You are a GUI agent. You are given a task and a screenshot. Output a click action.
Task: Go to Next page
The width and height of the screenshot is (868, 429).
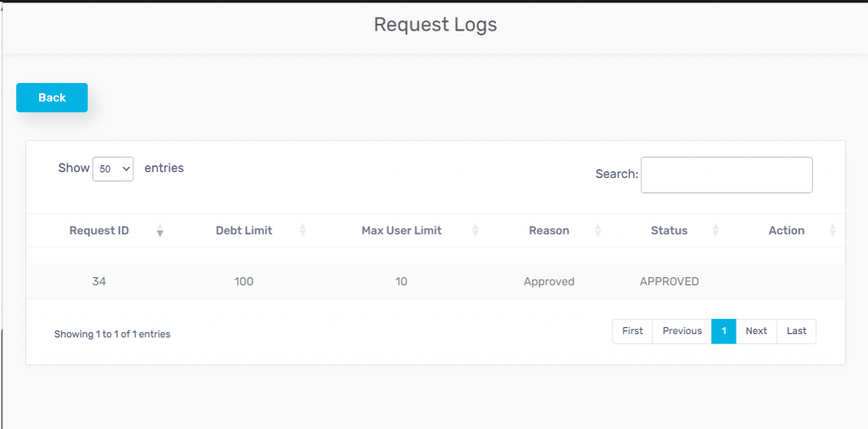(x=756, y=331)
